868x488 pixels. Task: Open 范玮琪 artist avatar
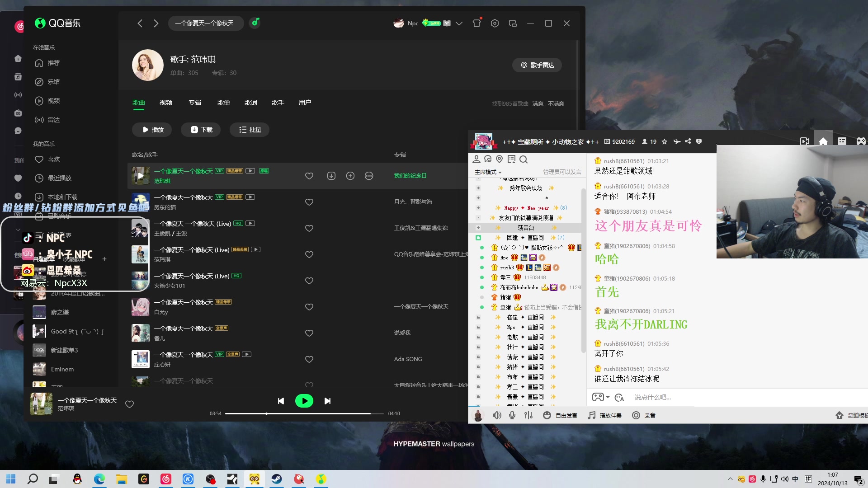tap(148, 65)
